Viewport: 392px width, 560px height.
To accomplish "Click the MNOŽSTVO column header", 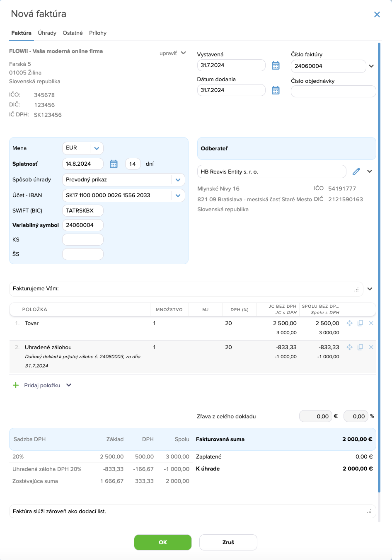I will coord(169,310).
